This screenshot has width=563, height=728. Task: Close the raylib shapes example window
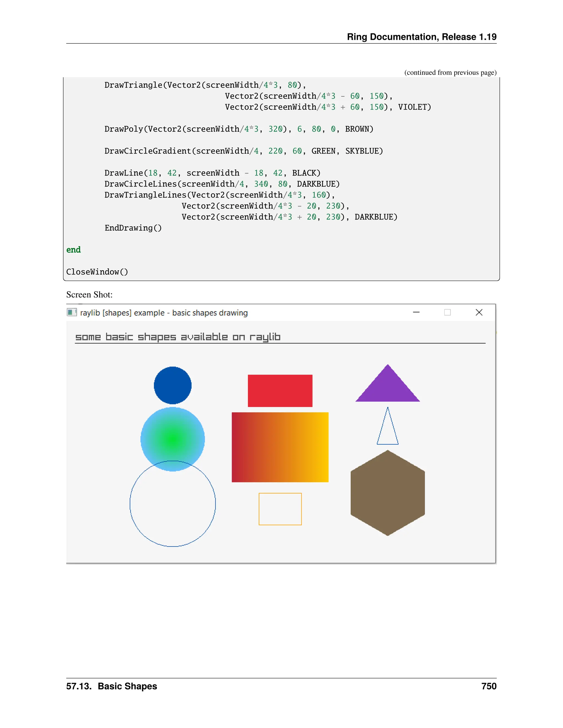479,312
